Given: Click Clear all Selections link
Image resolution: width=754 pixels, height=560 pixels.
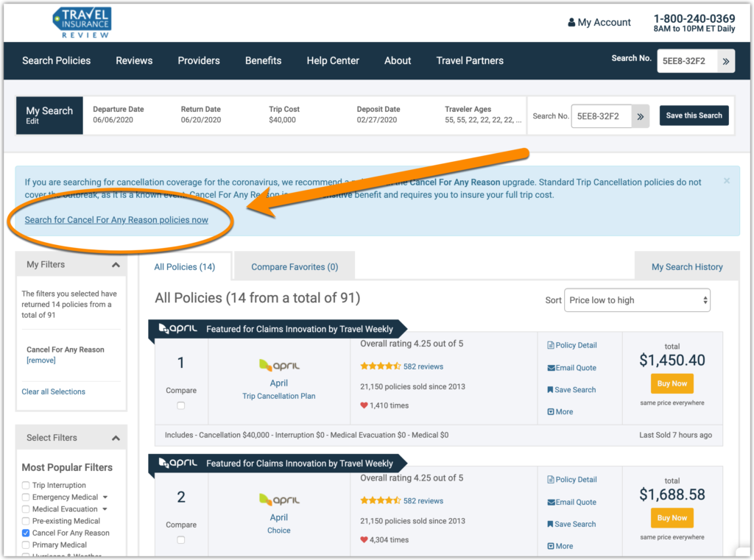Looking at the screenshot, I should (53, 391).
